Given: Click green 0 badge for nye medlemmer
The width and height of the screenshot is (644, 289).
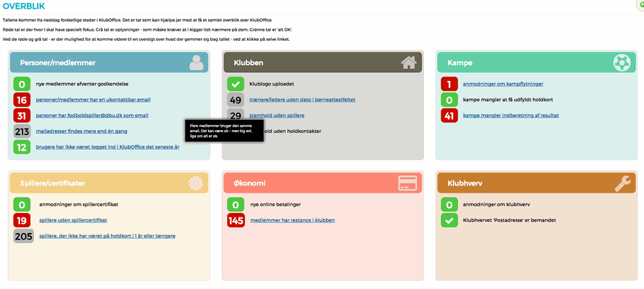Looking at the screenshot, I should click(x=22, y=84).
